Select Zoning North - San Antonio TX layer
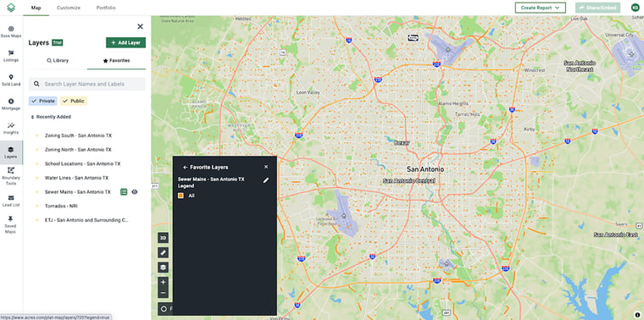 click(x=78, y=150)
